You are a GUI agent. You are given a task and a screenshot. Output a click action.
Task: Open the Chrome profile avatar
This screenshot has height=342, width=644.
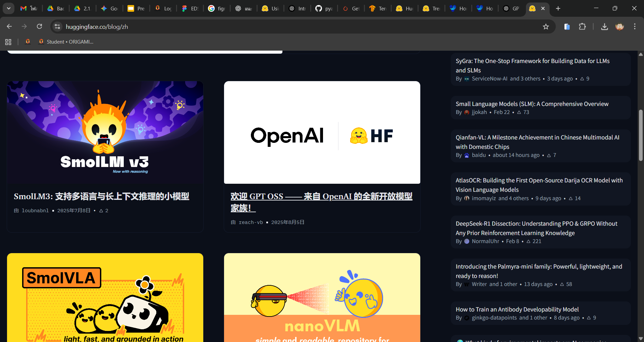[x=620, y=27]
